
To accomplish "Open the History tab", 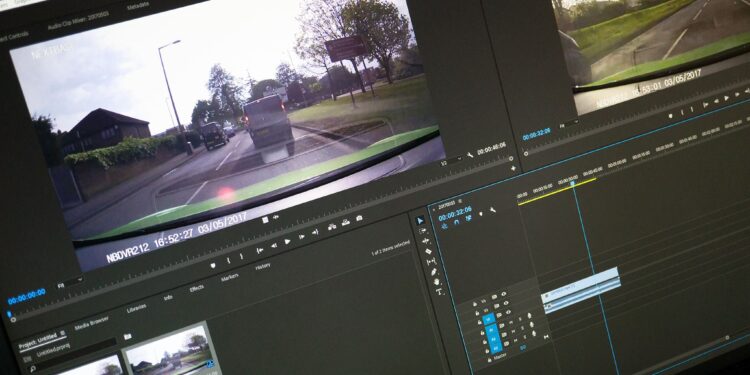I will (263, 266).
